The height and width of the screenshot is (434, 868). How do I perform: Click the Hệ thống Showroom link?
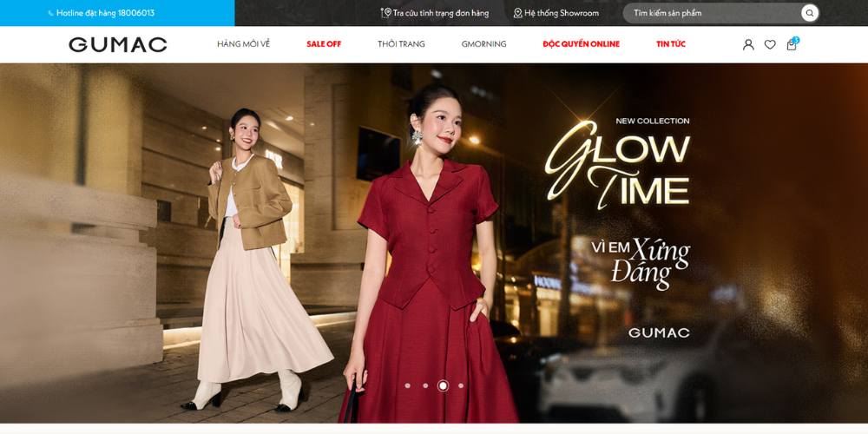tap(562, 13)
